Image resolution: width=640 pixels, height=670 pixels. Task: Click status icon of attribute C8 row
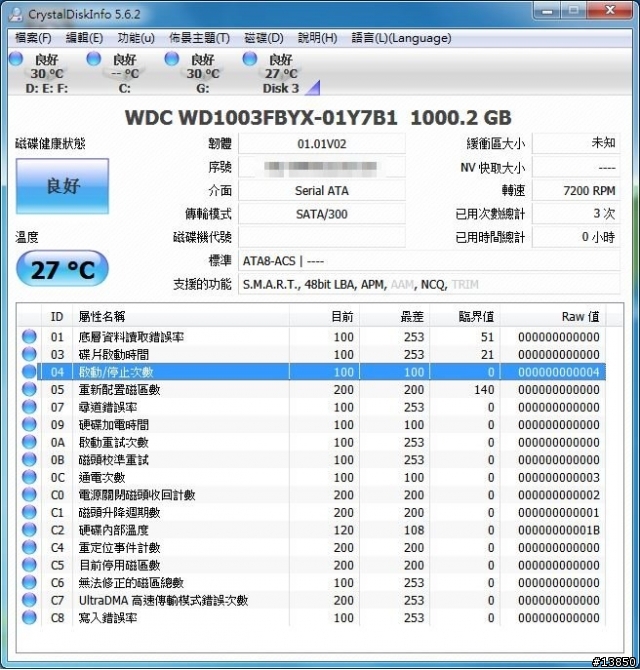click(x=29, y=617)
